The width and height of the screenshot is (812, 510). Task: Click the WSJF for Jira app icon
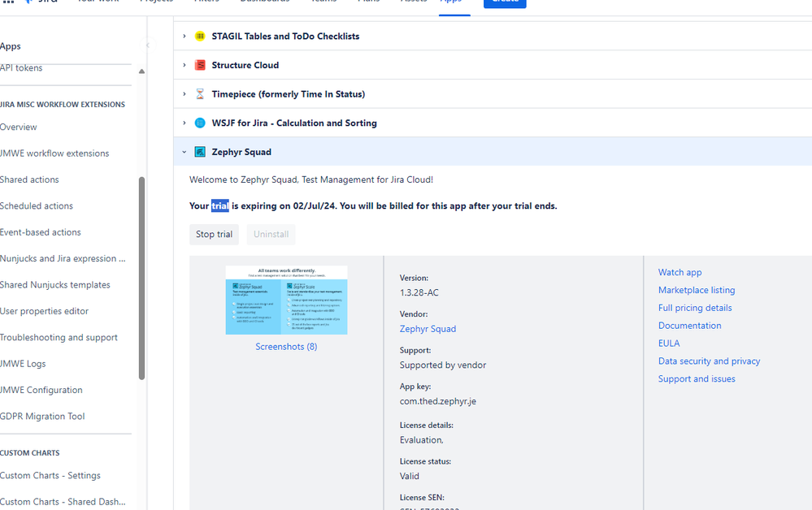tap(200, 123)
